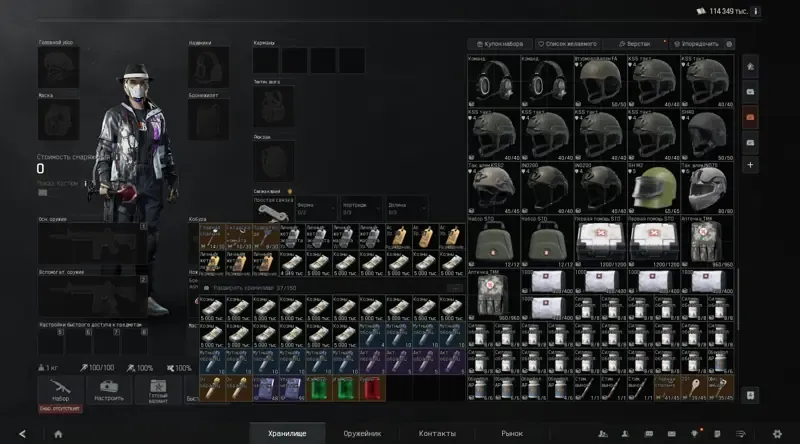Click the icon below the storage scrollbar
Screen dimensions: 800x444
pyautogui.click(x=750, y=395)
